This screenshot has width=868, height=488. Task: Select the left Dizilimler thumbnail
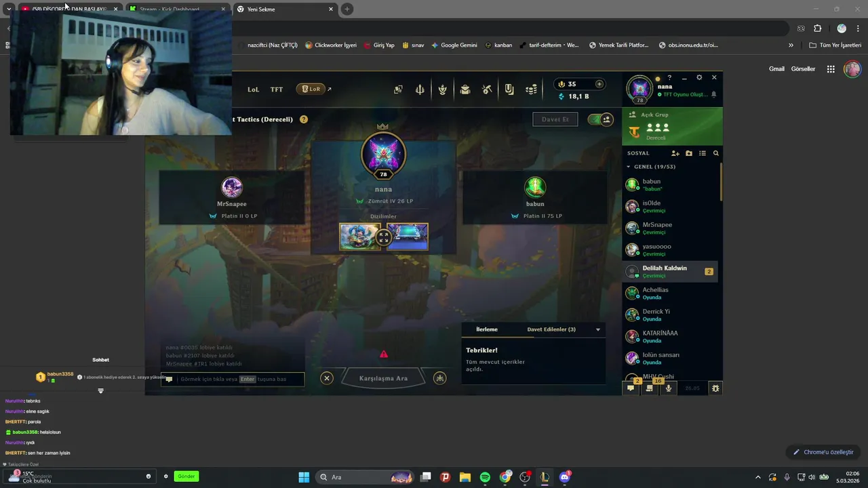359,237
